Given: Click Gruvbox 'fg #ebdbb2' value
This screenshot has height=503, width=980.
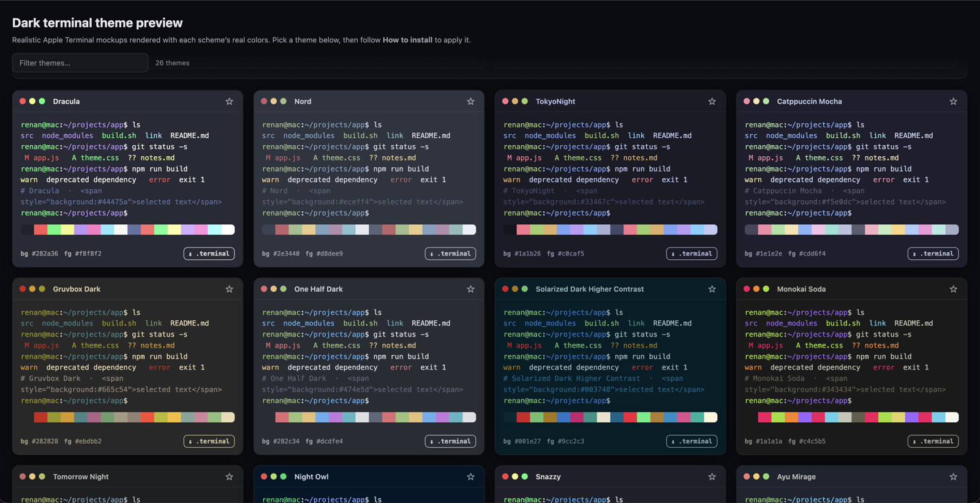Looking at the screenshot, I should pos(83,441).
